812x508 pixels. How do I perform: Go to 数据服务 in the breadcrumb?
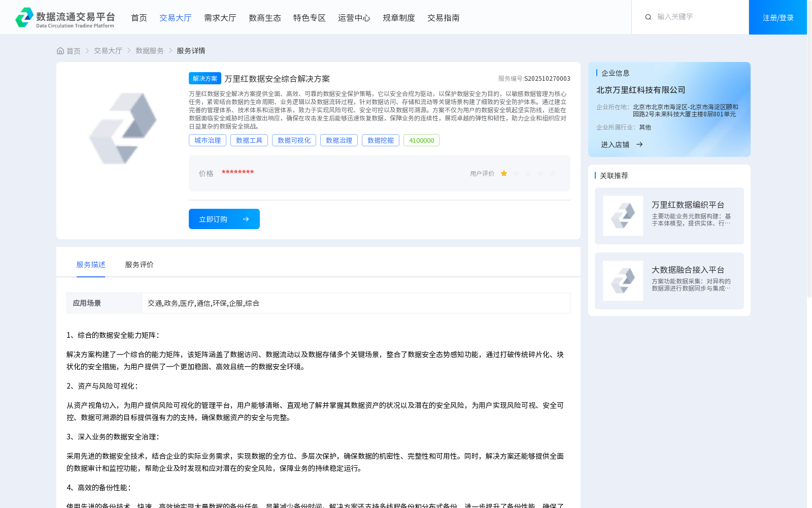150,51
